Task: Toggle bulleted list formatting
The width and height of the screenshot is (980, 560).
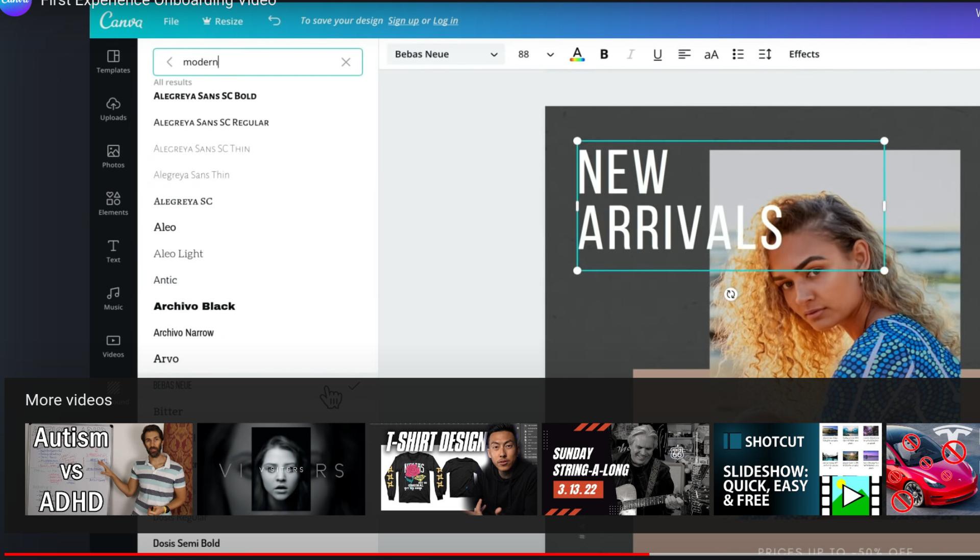Action: point(738,54)
